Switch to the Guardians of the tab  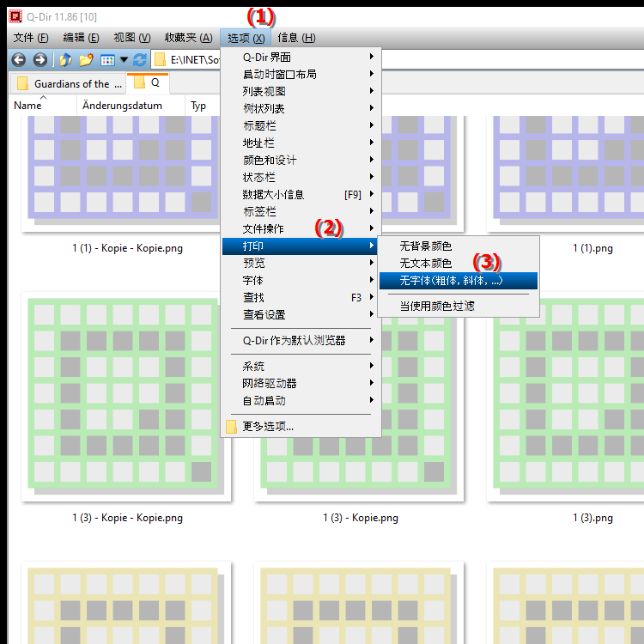point(68,84)
